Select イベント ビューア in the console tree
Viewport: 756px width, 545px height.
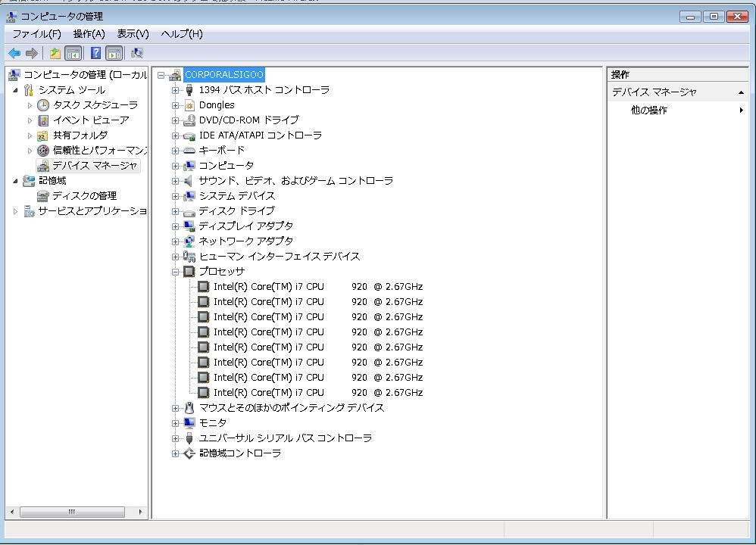(x=91, y=120)
